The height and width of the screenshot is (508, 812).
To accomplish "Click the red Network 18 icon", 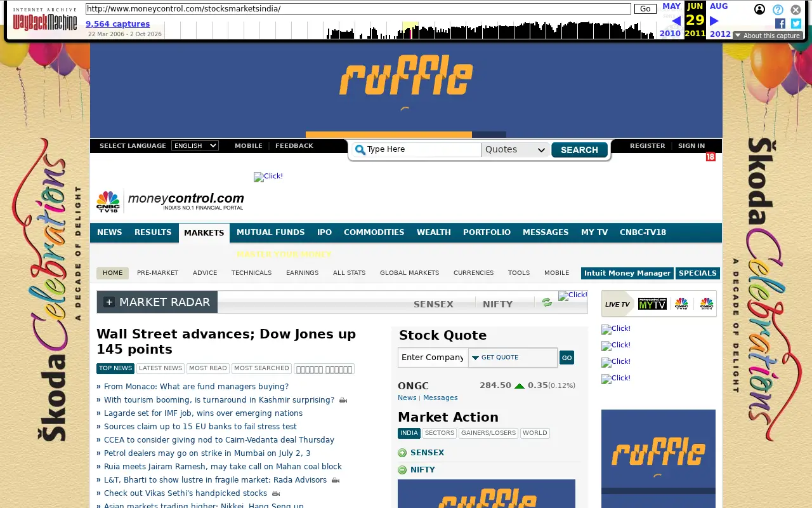I will click(710, 156).
